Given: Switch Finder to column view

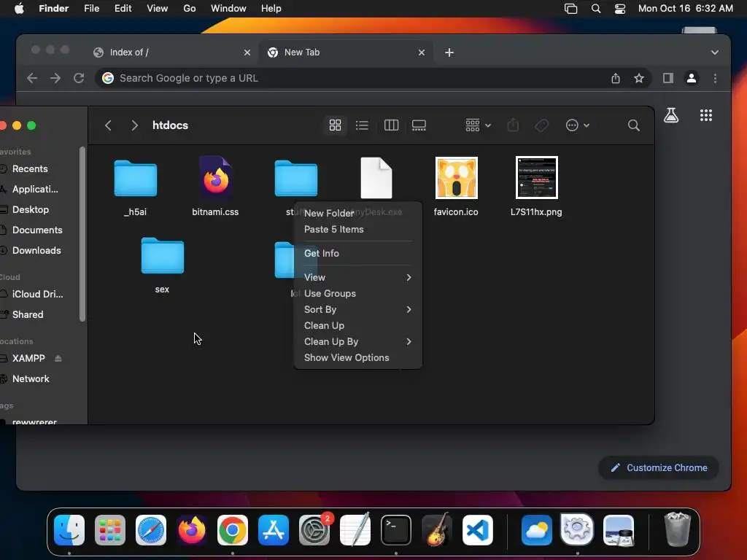Looking at the screenshot, I should (391, 125).
